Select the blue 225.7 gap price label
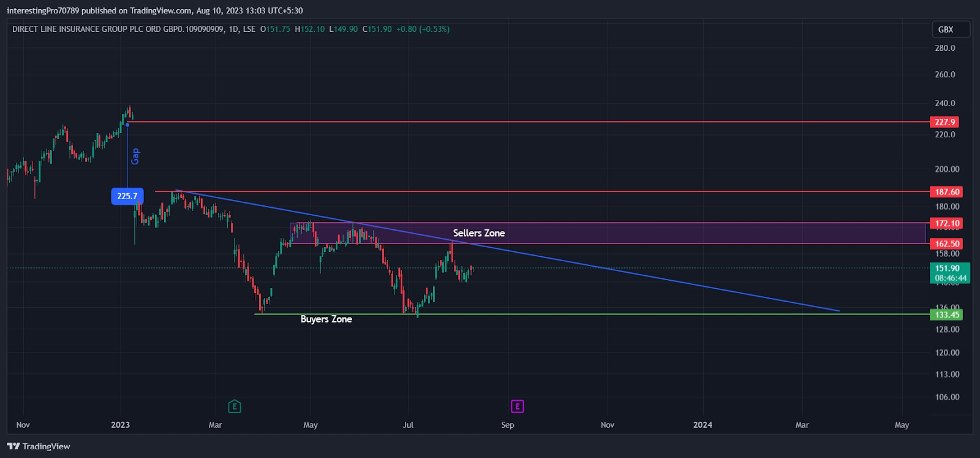 point(127,196)
